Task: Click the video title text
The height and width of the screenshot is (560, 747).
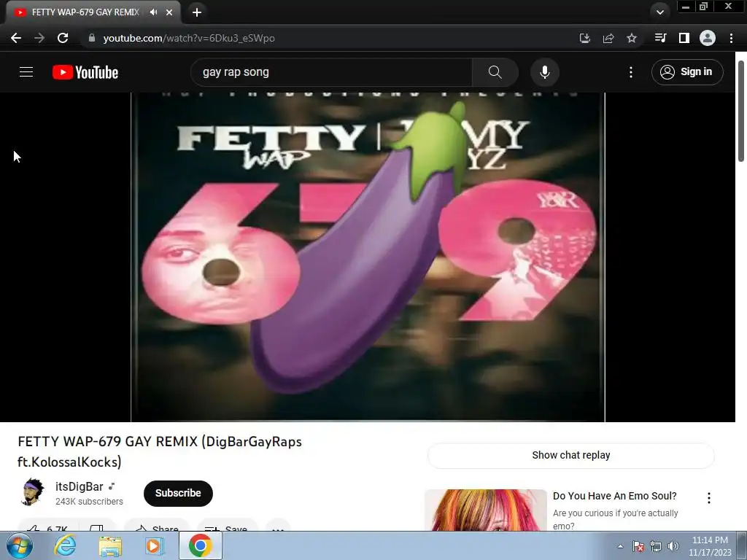Action: tap(160, 451)
